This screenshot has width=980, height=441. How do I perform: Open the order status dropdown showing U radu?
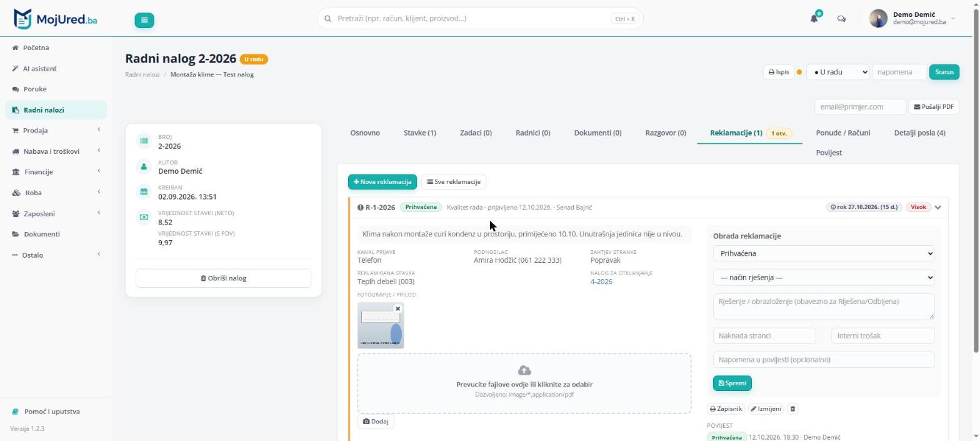[x=837, y=72]
